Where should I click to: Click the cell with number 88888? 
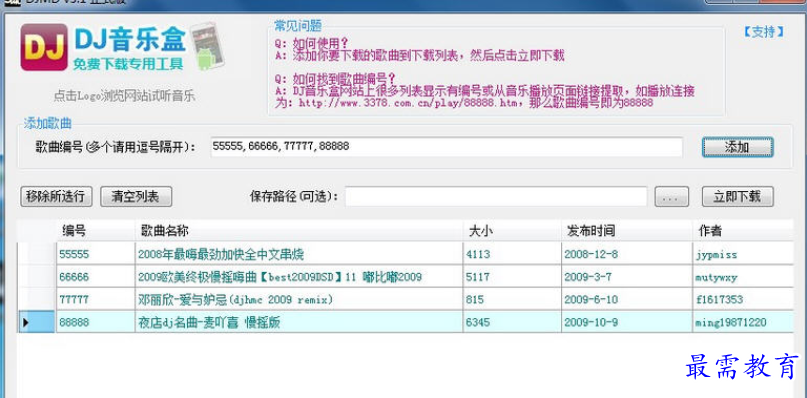pyautogui.click(x=95, y=322)
